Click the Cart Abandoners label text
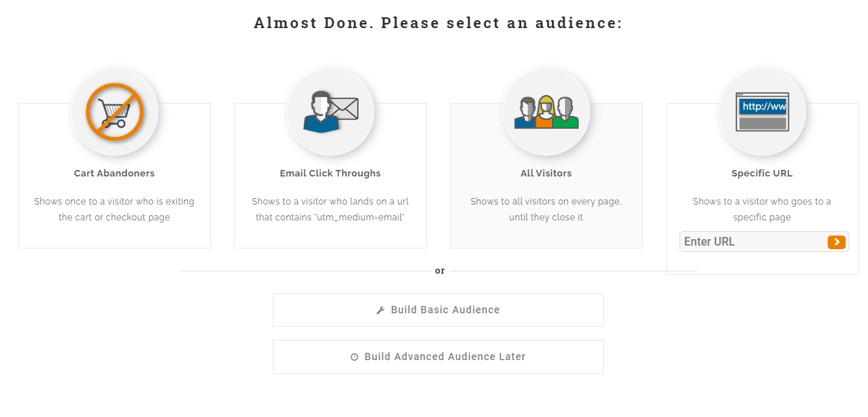 coord(114,173)
